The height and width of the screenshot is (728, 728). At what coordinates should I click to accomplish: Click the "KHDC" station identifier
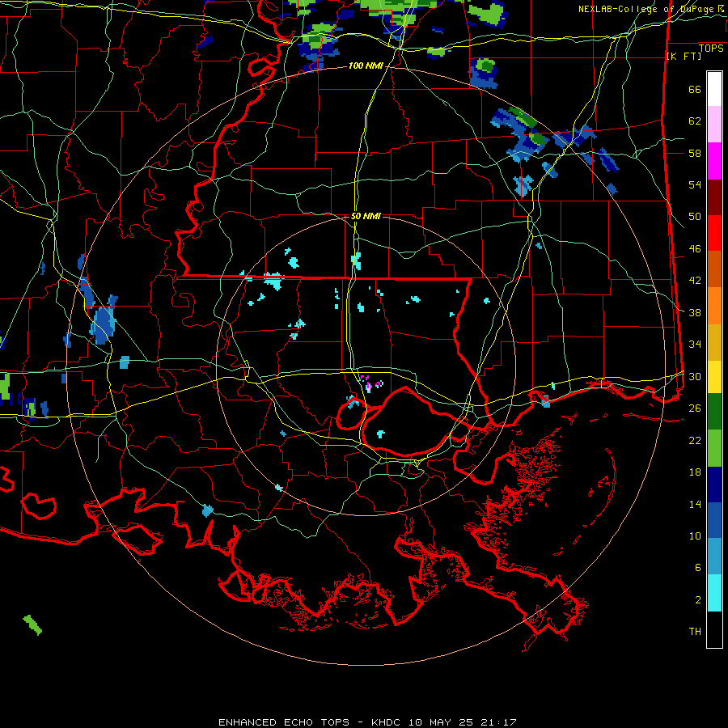click(386, 722)
